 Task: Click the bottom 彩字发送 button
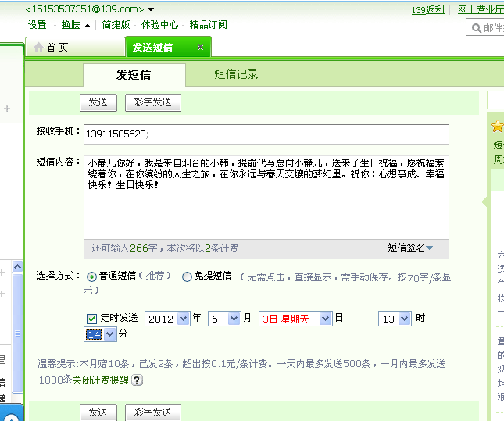click(x=153, y=412)
